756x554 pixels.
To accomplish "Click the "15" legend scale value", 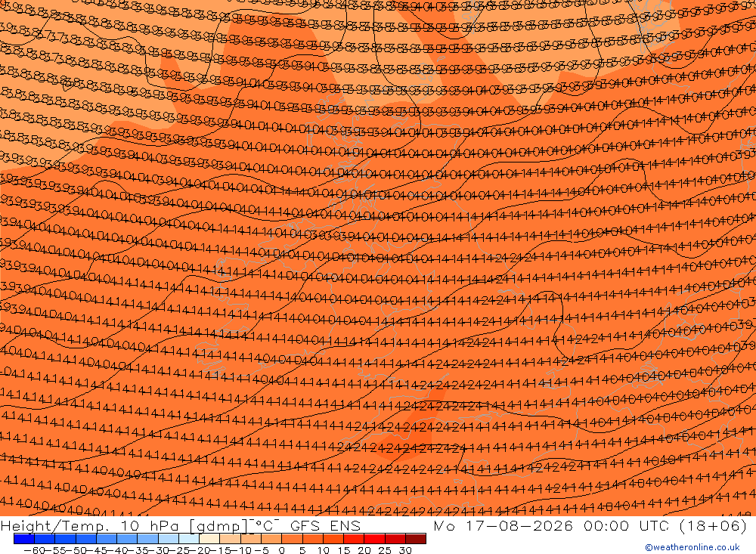I will 344,550.
